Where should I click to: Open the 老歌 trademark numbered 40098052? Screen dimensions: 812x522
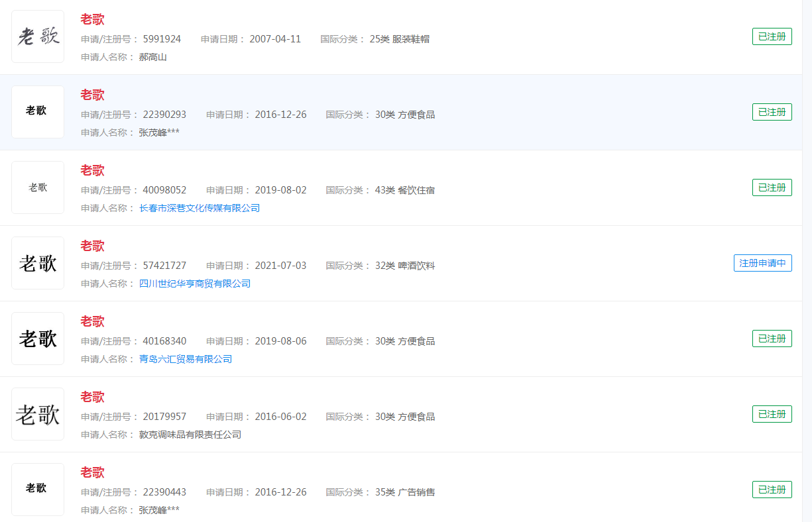92,170
